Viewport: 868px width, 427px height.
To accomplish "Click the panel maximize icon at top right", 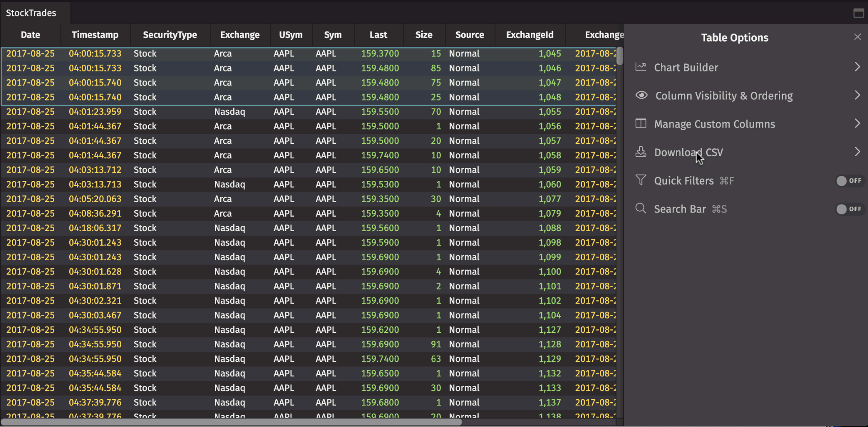I will coord(858,13).
